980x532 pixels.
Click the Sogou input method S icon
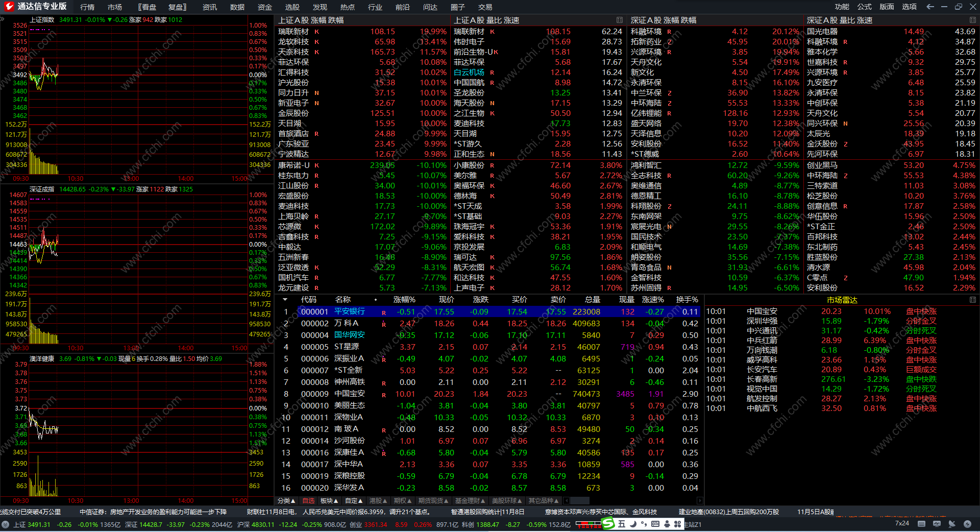coord(608,524)
